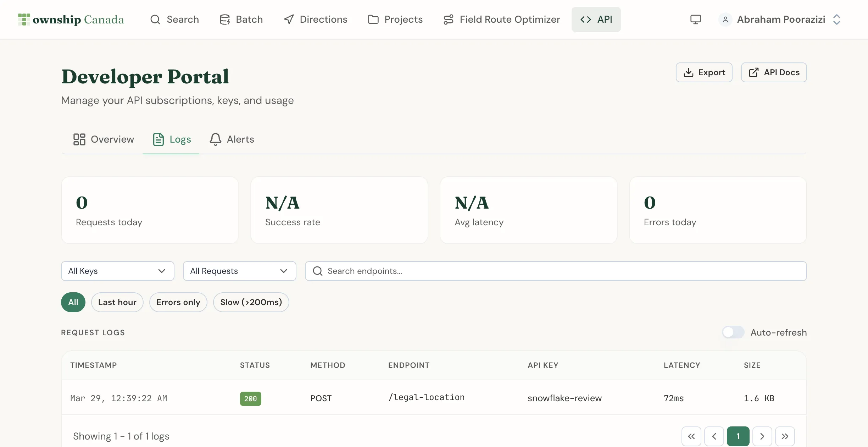Viewport: 868px width, 447px height.
Task: Click the METHOD column header
Action: click(x=328, y=365)
